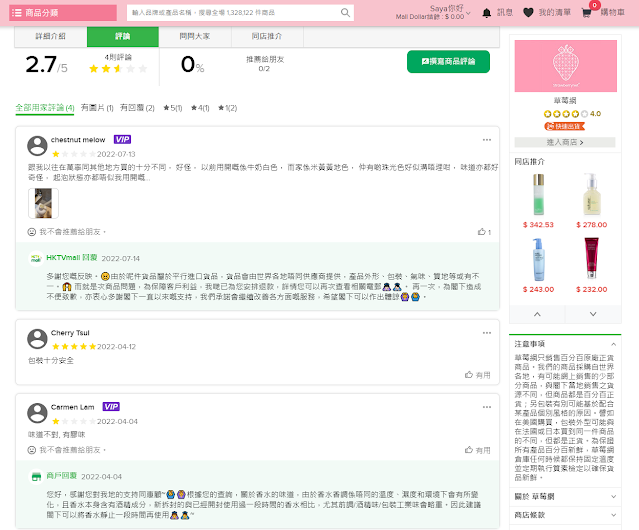Click the 商戶回覆 store icon
Image resolution: width=639 pixels, height=530 pixels.
36,476
